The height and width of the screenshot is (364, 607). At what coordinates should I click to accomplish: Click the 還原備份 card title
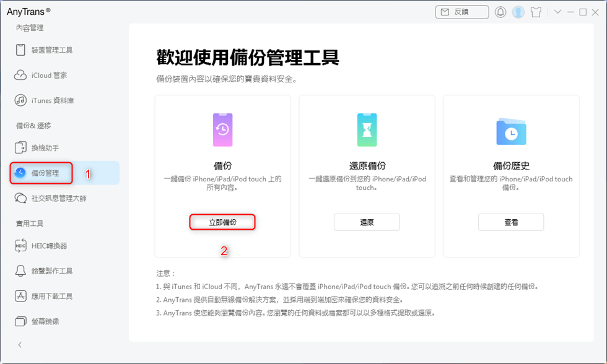point(367,165)
